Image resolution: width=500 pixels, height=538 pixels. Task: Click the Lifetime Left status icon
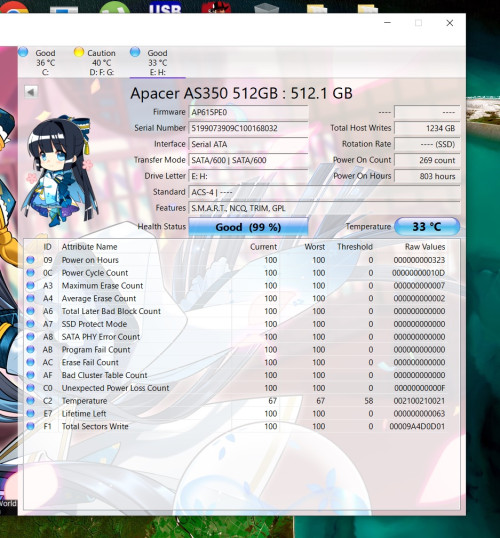coord(31,413)
